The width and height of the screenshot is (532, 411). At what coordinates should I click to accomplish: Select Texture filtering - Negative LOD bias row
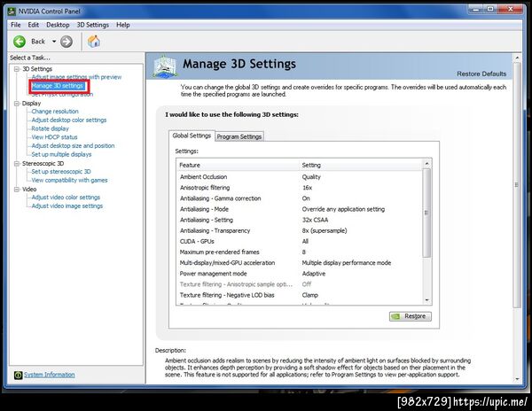(300, 295)
